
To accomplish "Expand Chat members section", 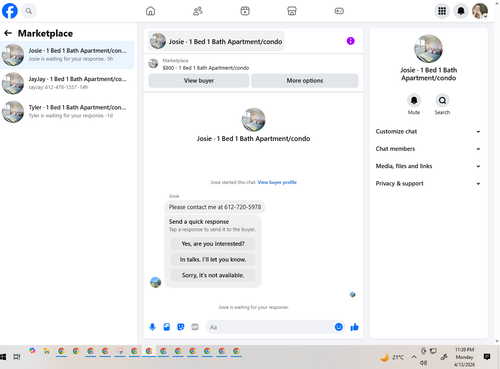I will pos(428,149).
